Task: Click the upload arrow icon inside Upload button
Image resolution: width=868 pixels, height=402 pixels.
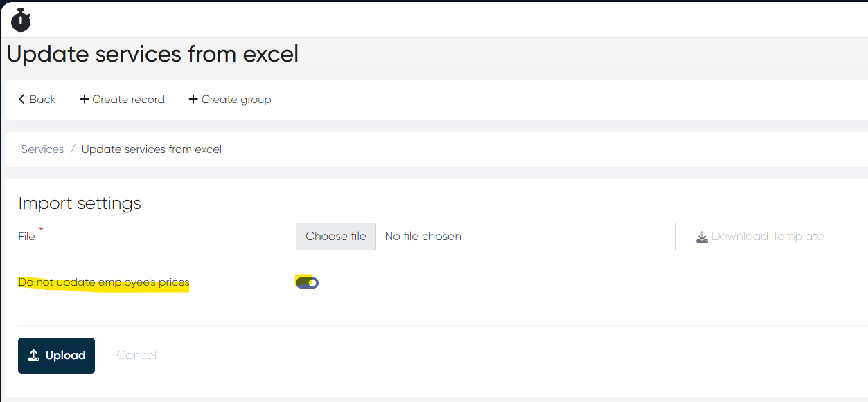Action: pyautogui.click(x=33, y=356)
